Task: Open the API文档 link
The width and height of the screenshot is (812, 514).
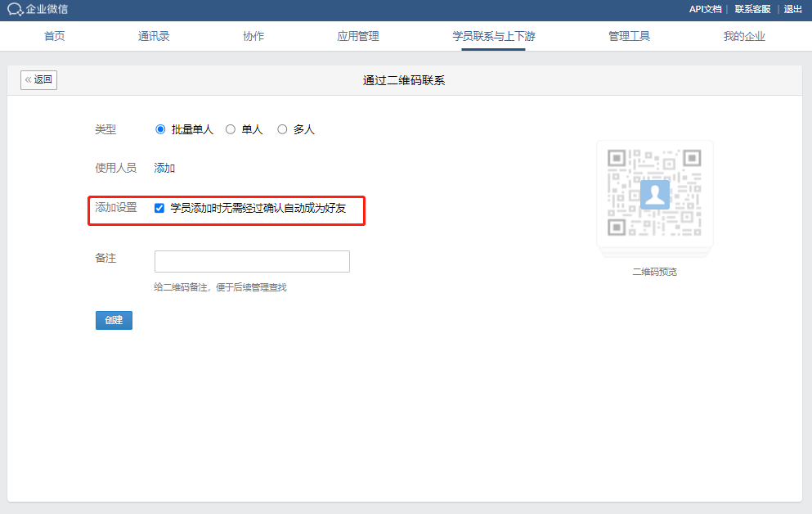Action: tap(705, 9)
